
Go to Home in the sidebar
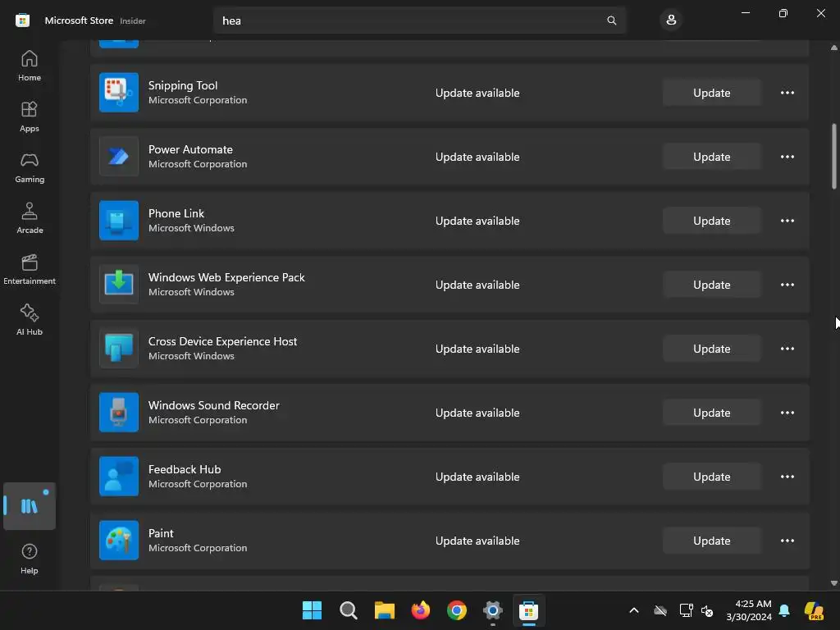30,66
